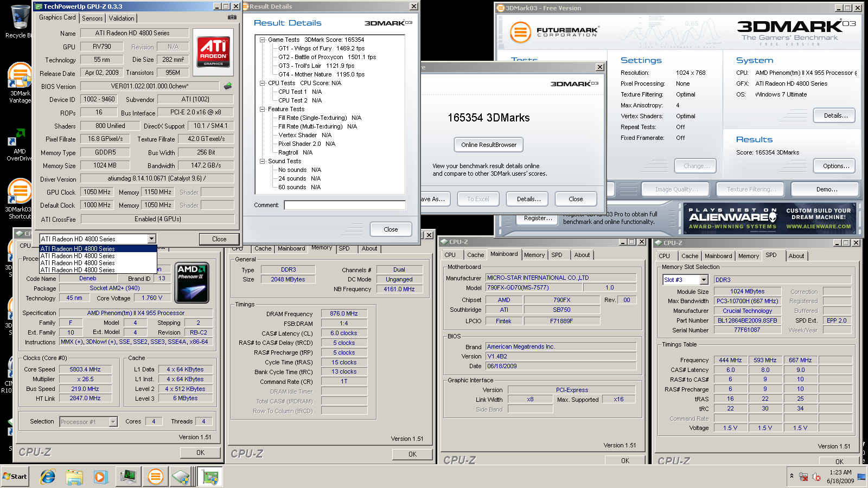Image resolution: width=868 pixels, height=488 pixels.
Task: Click OK in the CPU-Z CPU window
Action: 200,452
